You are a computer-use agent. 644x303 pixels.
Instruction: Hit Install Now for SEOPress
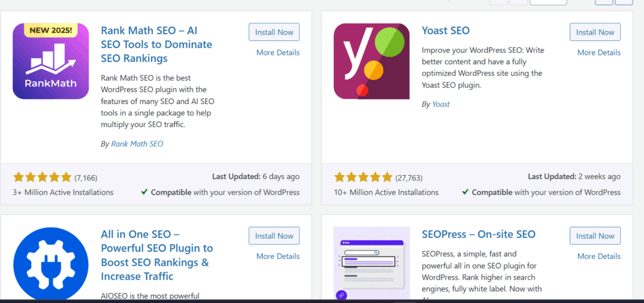[595, 236]
